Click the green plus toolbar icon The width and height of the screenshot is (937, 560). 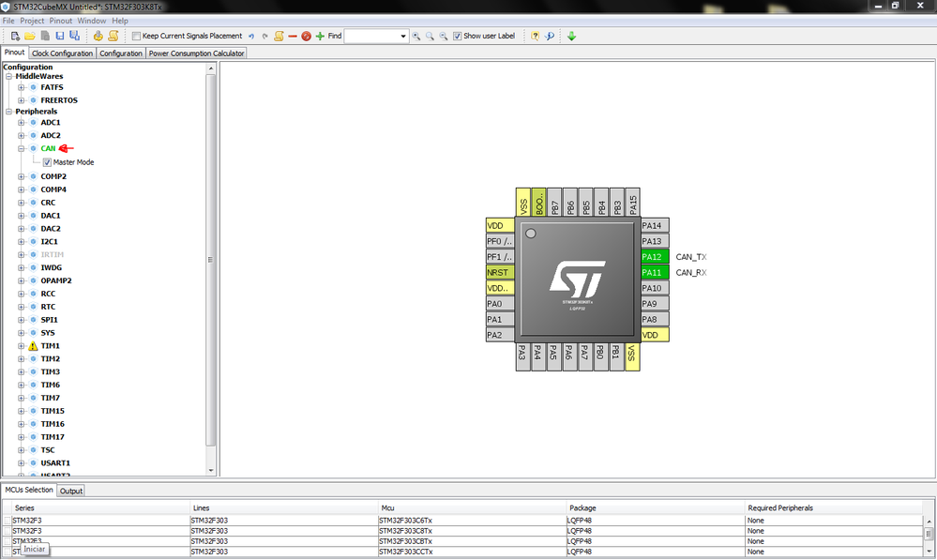(x=320, y=36)
